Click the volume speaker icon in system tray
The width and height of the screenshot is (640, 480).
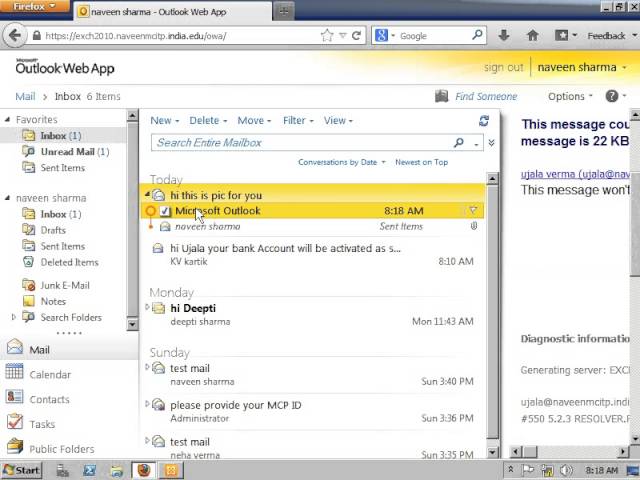click(x=566, y=470)
